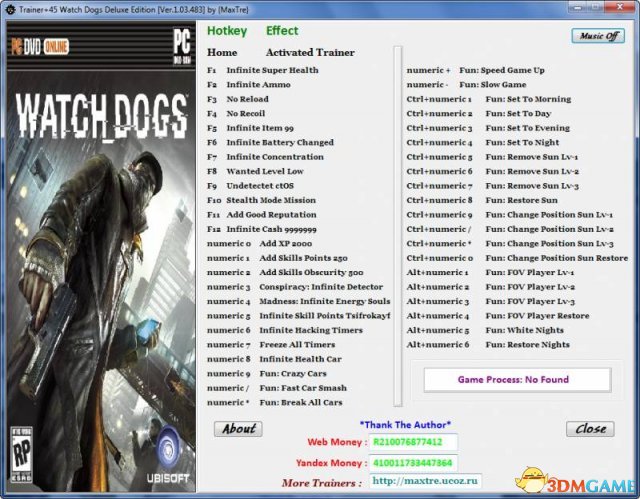Click 'Infinite Concentration' entry
This screenshot has height=499, width=640.
(275, 157)
